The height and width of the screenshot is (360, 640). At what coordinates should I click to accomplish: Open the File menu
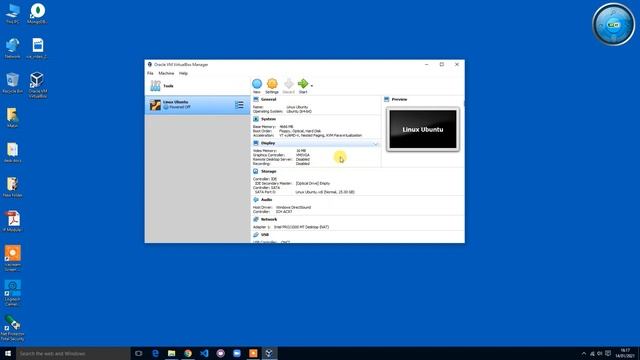pos(150,73)
